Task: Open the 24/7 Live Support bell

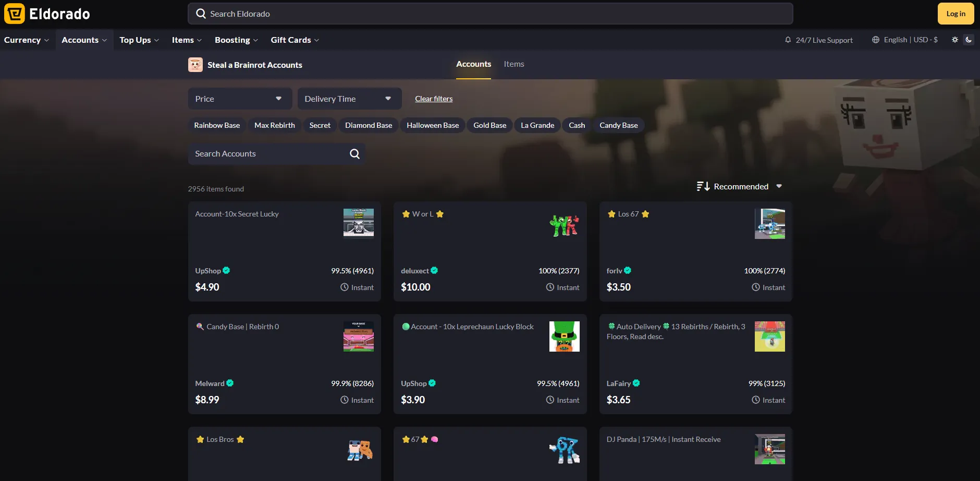Action: [788, 40]
